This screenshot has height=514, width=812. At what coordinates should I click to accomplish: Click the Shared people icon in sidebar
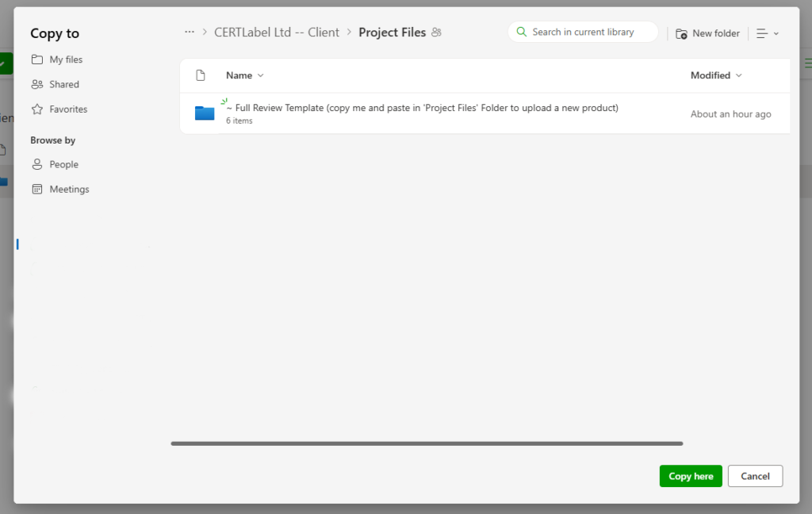37,84
